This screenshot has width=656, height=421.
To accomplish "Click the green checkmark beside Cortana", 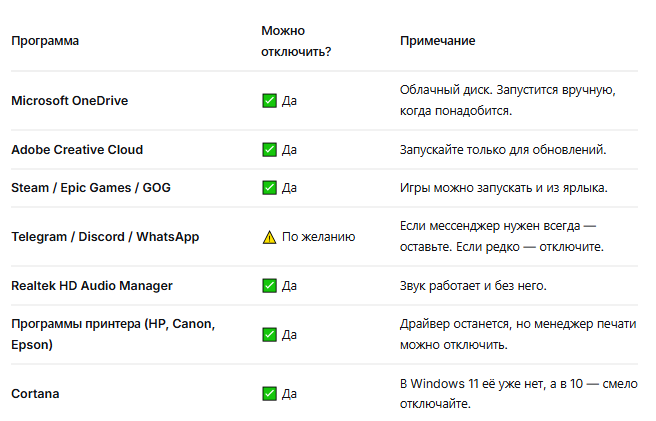I will pyautogui.click(x=269, y=393).
